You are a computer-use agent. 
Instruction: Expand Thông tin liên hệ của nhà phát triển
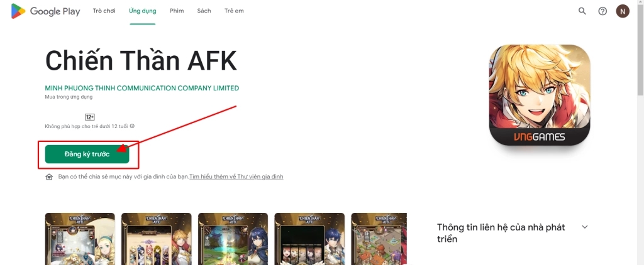tap(586, 227)
